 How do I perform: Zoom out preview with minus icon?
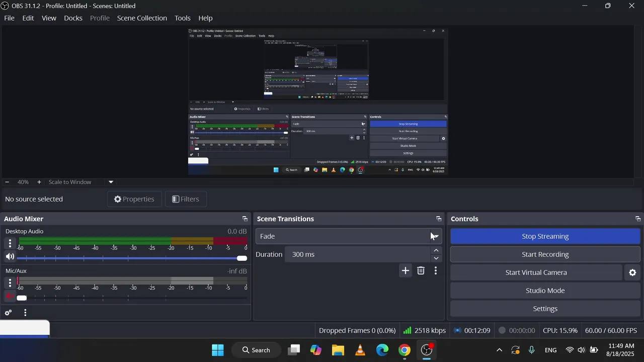tap(7, 182)
